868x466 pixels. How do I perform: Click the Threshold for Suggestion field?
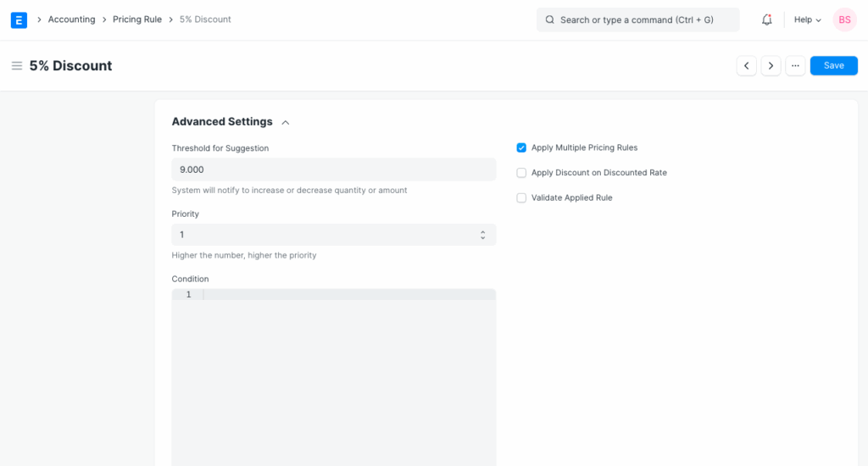tap(333, 169)
